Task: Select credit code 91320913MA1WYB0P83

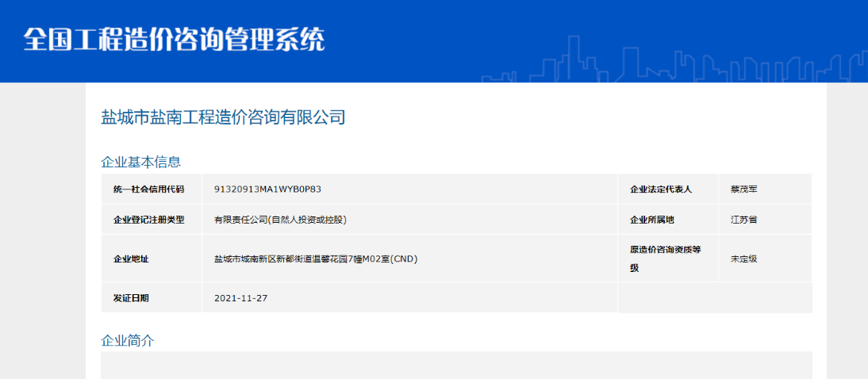Action: pos(268,189)
